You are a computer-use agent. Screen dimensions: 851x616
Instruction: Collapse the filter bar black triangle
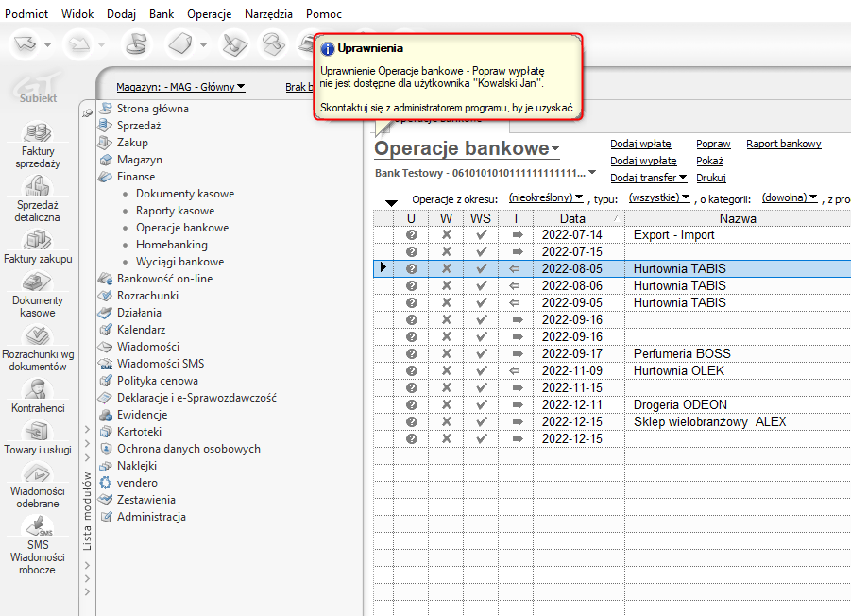coord(391,203)
